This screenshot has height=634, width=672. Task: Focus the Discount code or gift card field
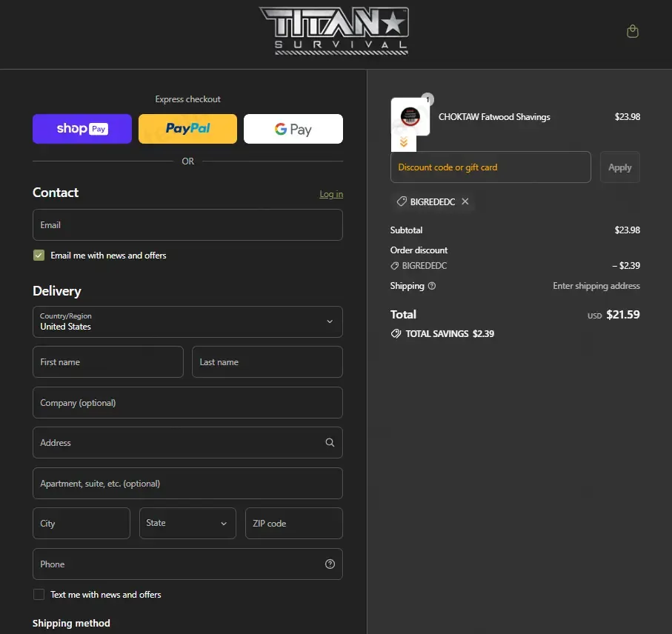[490, 167]
